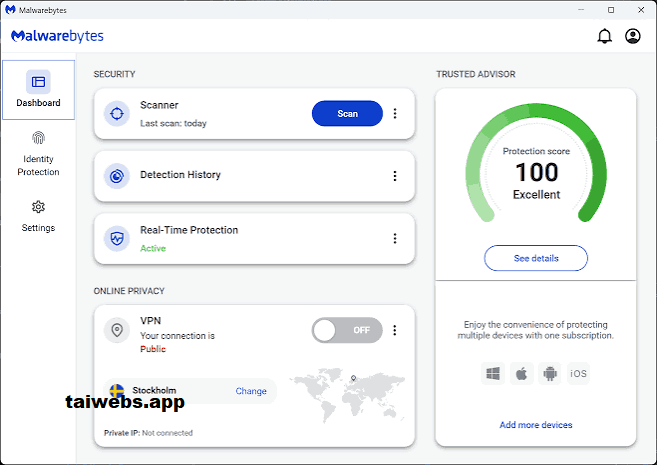657x465 pixels.
Task: Select the iOS platform icon
Action: point(578,373)
